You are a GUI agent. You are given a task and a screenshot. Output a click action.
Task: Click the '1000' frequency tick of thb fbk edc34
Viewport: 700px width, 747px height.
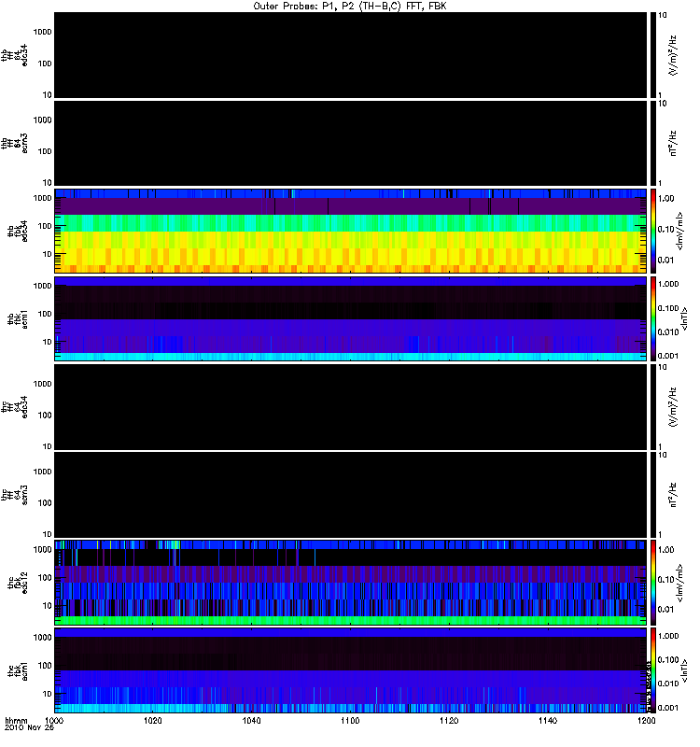(x=42, y=198)
